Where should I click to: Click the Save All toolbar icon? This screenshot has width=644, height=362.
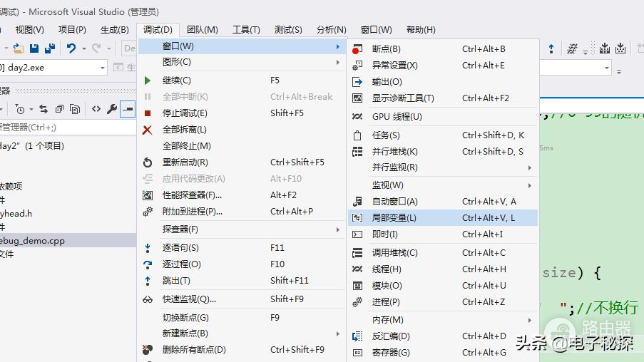coord(50,48)
